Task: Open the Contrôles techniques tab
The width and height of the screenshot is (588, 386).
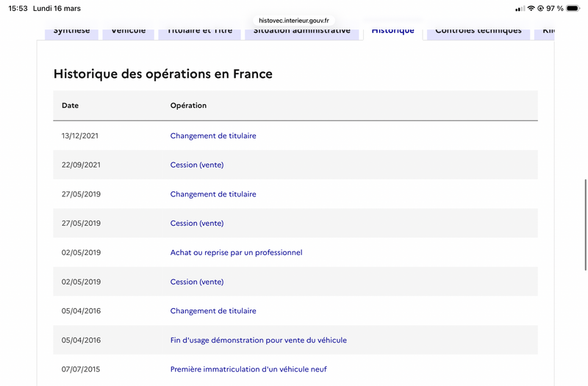Action: [478, 31]
